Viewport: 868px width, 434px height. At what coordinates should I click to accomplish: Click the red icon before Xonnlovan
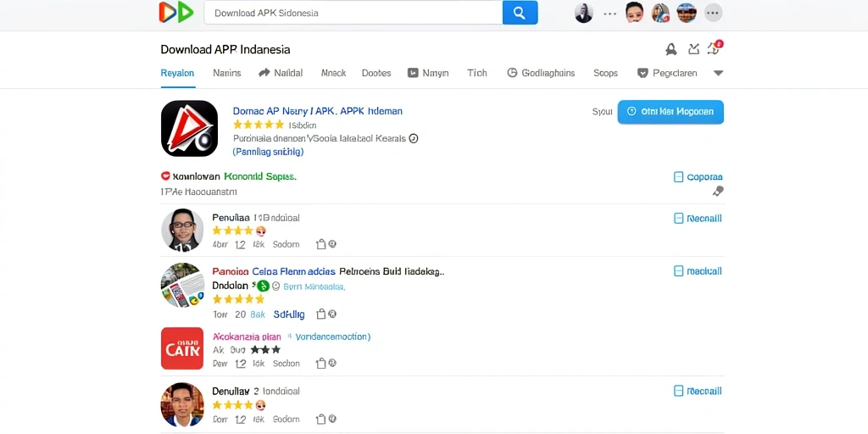click(165, 176)
